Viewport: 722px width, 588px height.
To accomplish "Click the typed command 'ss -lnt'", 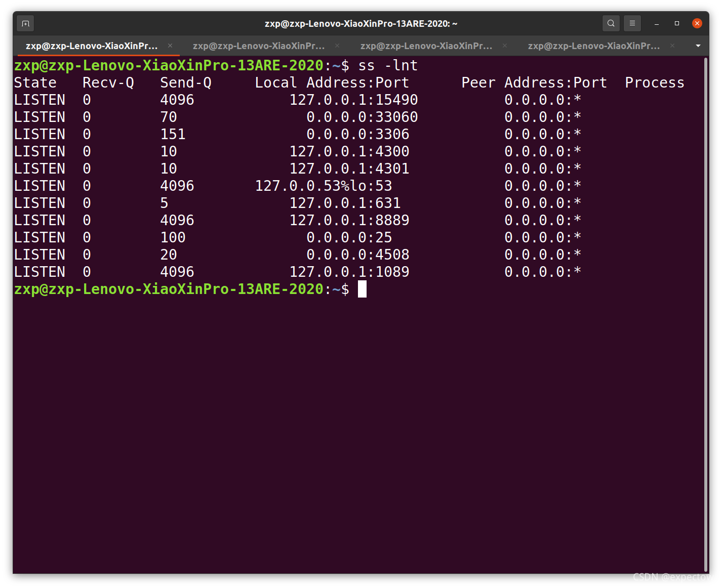I will coord(388,65).
